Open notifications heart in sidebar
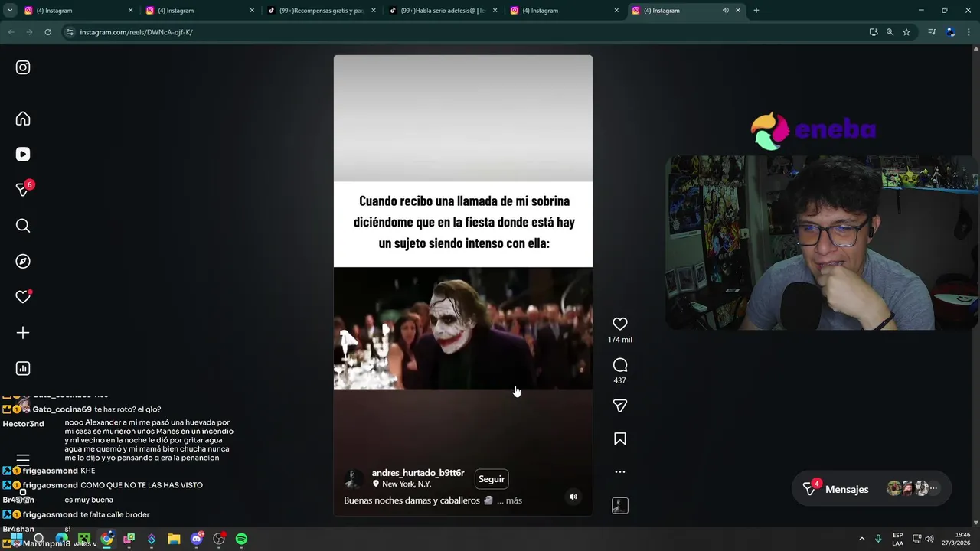980x551 pixels. click(x=23, y=297)
